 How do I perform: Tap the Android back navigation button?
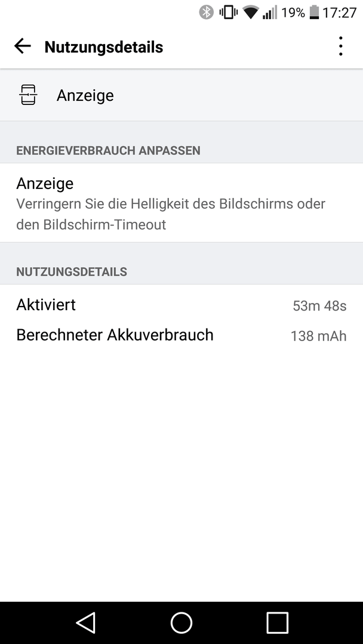coord(86,623)
